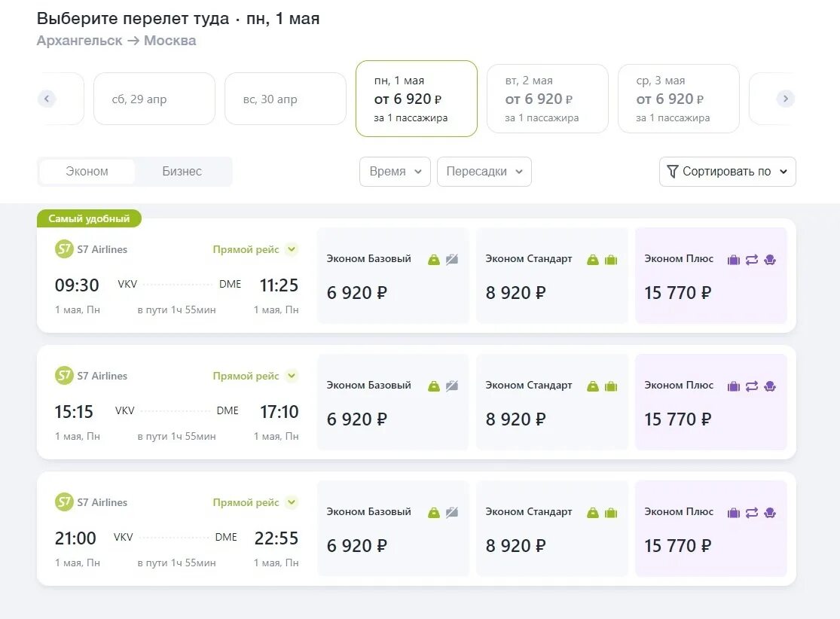This screenshot has width=840, height=619.
Task: Switch fare class to Бизнес
Action: pos(182,172)
